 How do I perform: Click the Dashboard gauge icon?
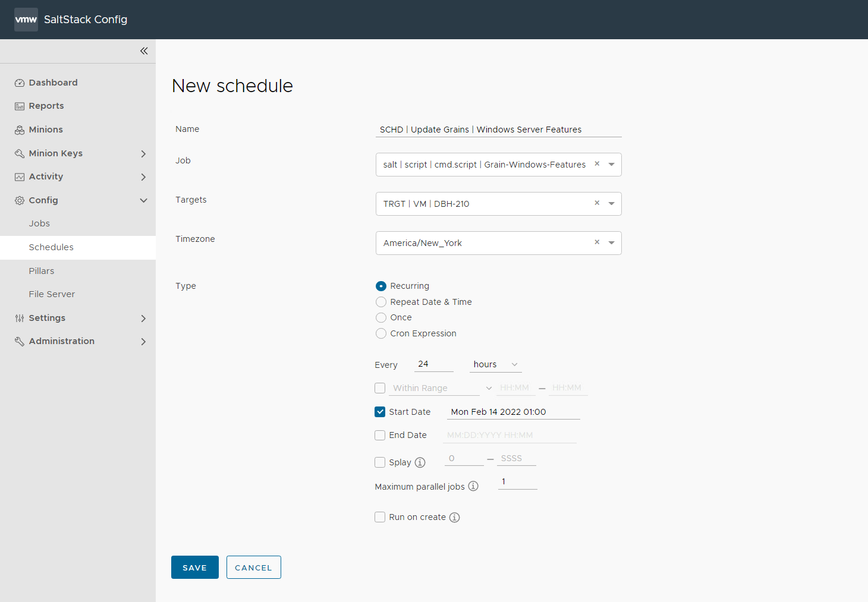[x=20, y=83]
